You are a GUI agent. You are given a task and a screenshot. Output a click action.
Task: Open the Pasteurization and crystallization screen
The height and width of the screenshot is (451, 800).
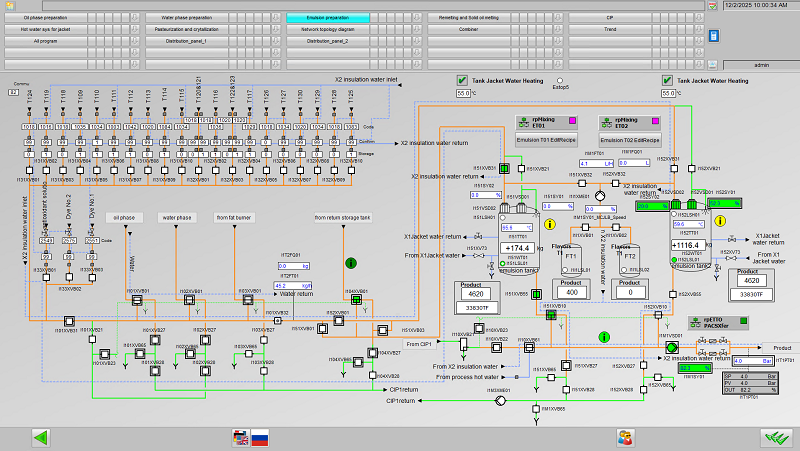[187, 30]
